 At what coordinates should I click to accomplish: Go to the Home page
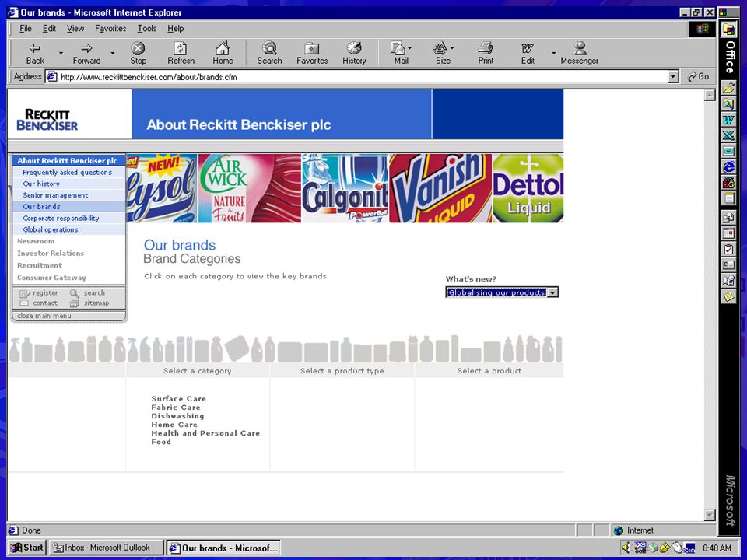(x=223, y=53)
